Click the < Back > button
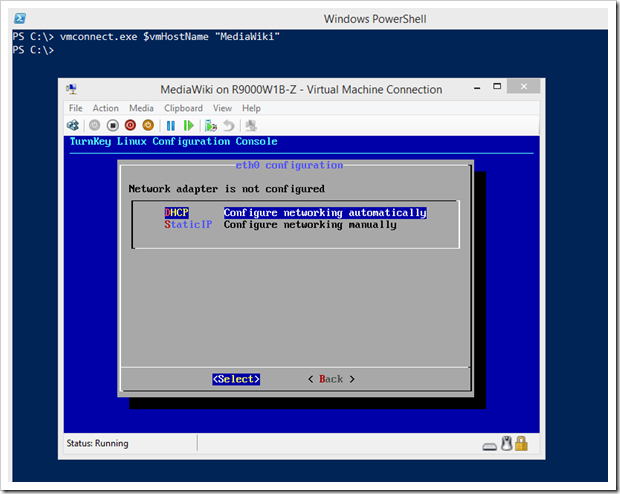Image resolution: width=620 pixels, height=494 pixels. [331, 379]
